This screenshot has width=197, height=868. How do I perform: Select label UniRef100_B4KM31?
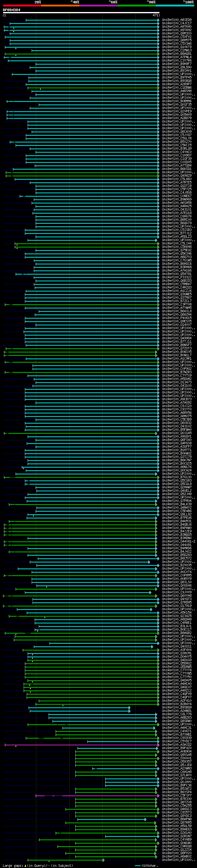(176, 521)
